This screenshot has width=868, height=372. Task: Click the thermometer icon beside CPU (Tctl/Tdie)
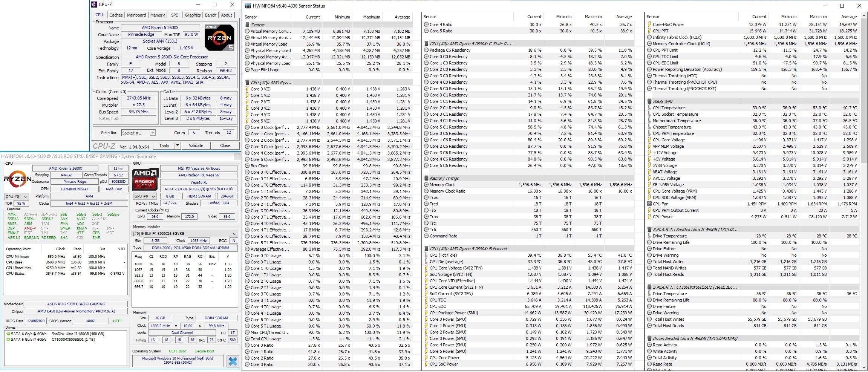426,255
